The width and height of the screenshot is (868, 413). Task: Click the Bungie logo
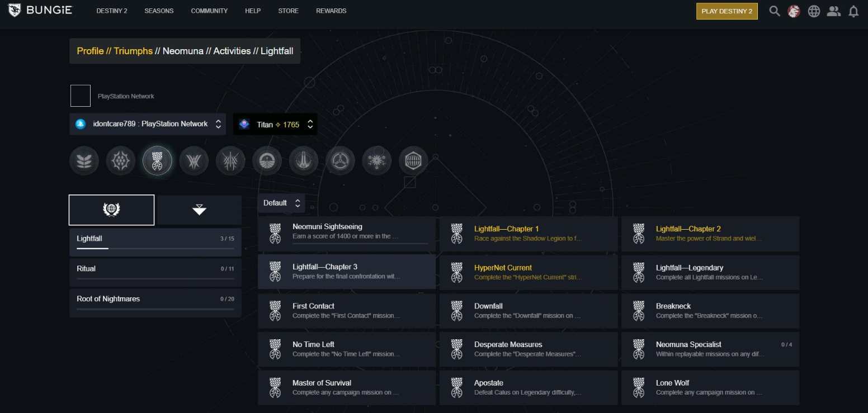tap(40, 10)
